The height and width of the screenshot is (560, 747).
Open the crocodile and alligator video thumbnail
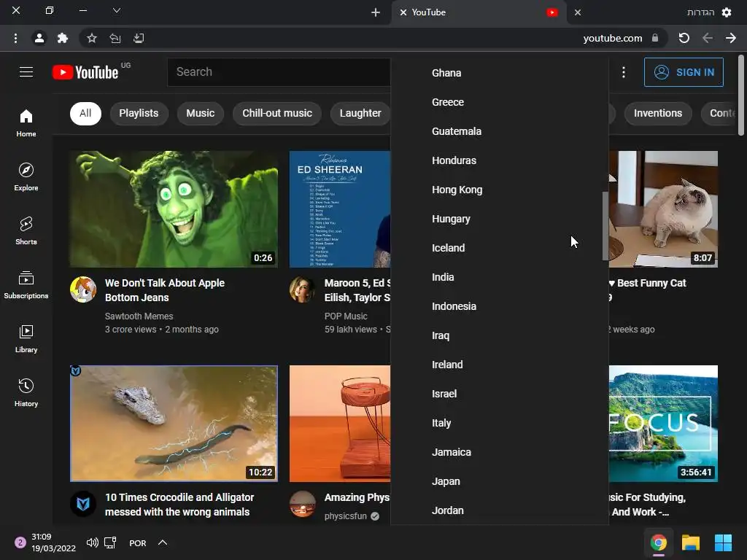(x=174, y=424)
